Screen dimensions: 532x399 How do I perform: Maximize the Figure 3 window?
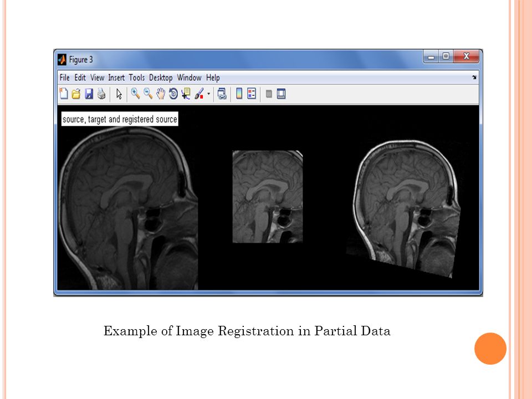[x=446, y=57]
